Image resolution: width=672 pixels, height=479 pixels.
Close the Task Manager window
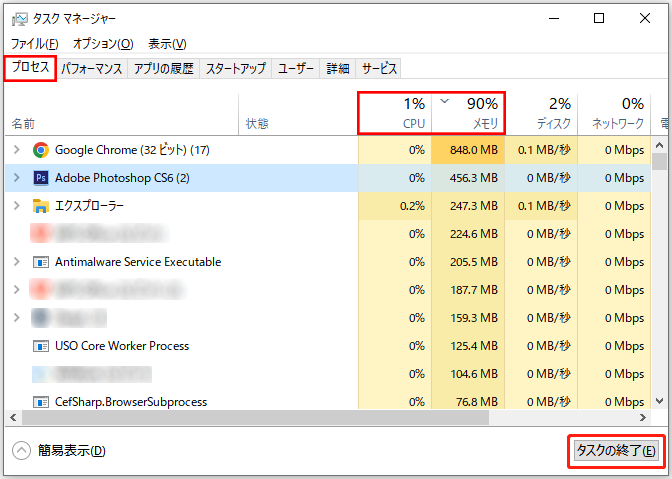(645, 18)
